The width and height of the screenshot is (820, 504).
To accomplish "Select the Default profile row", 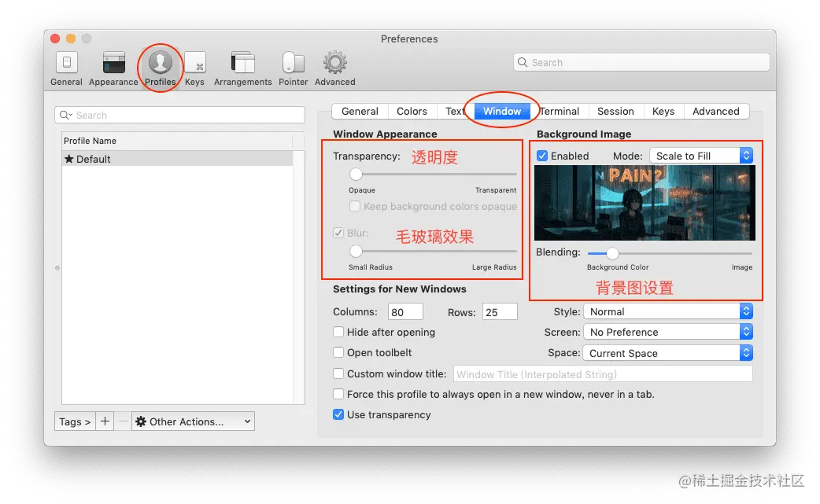I will (178, 159).
